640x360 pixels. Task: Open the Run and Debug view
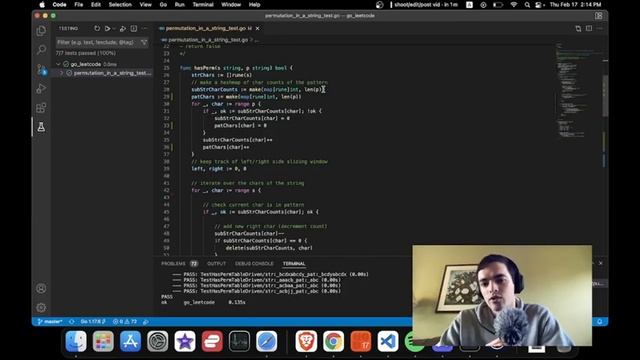(41, 89)
